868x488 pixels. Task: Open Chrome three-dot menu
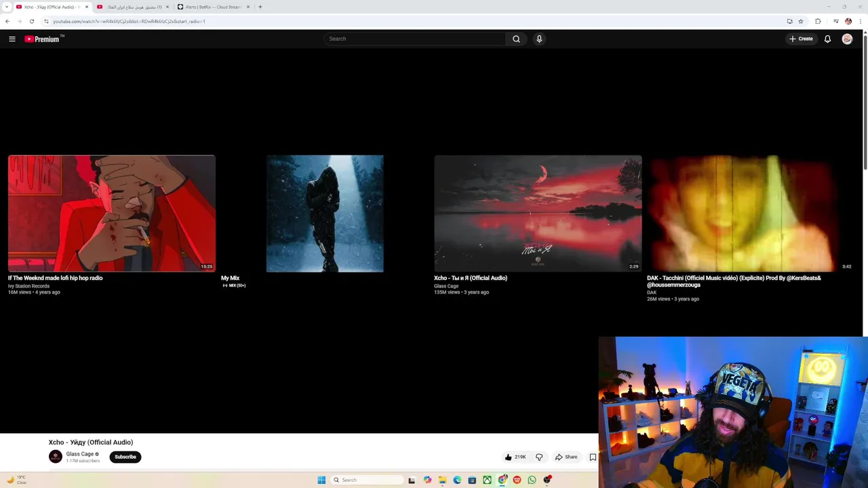(859, 21)
